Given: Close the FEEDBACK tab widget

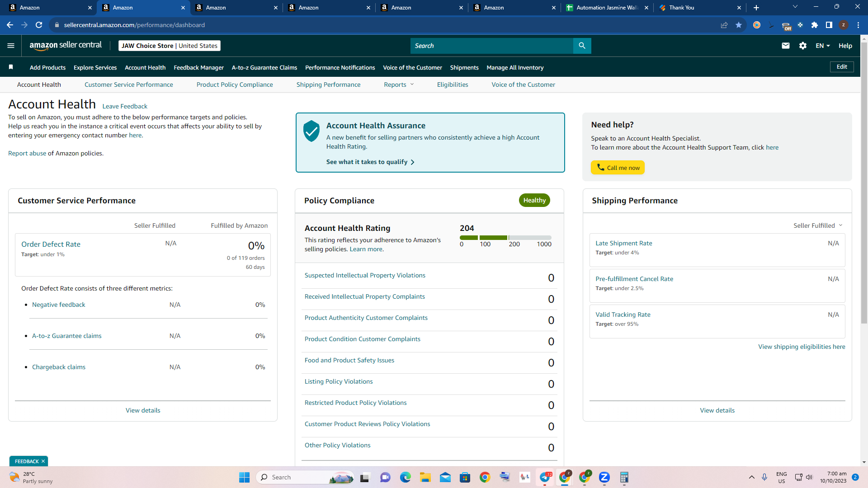Looking at the screenshot, I should click(43, 461).
